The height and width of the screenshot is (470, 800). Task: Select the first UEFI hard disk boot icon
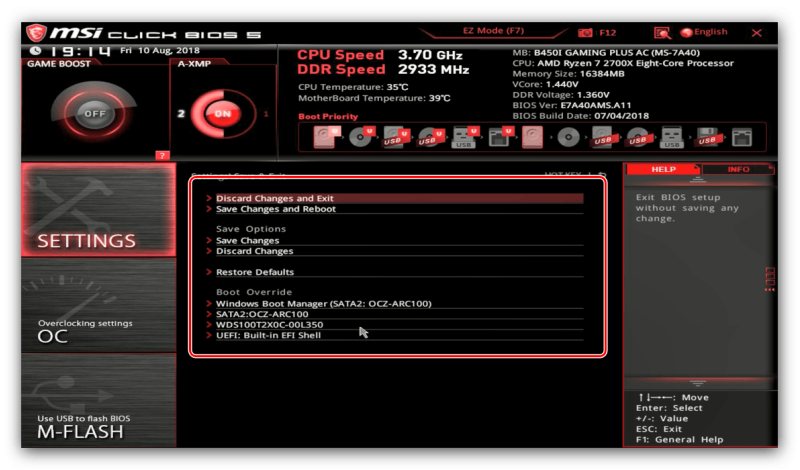(x=327, y=137)
